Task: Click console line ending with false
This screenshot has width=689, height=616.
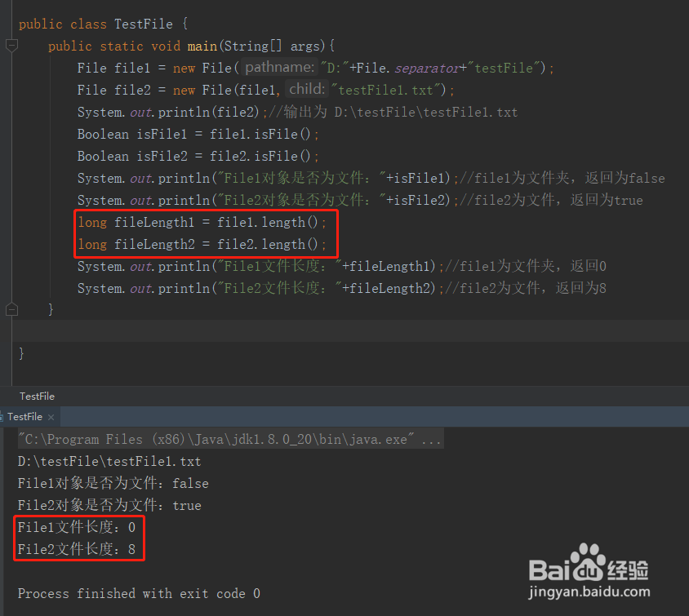Action: (x=113, y=483)
